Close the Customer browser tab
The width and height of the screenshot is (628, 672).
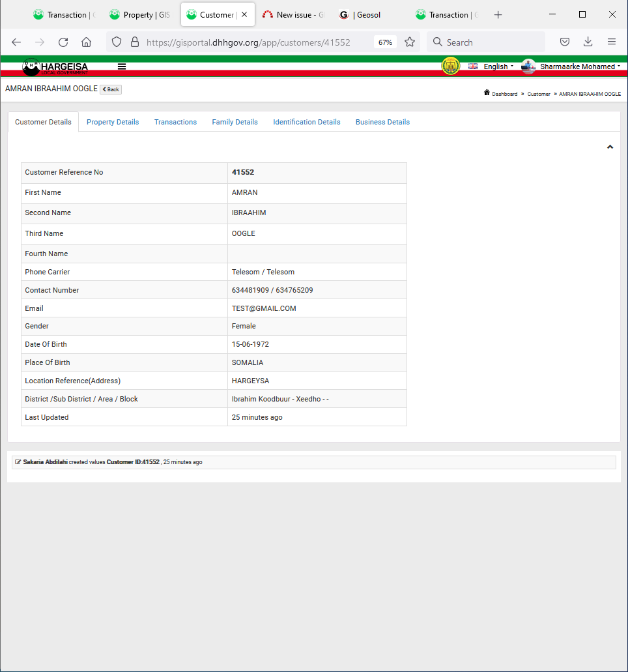(244, 14)
